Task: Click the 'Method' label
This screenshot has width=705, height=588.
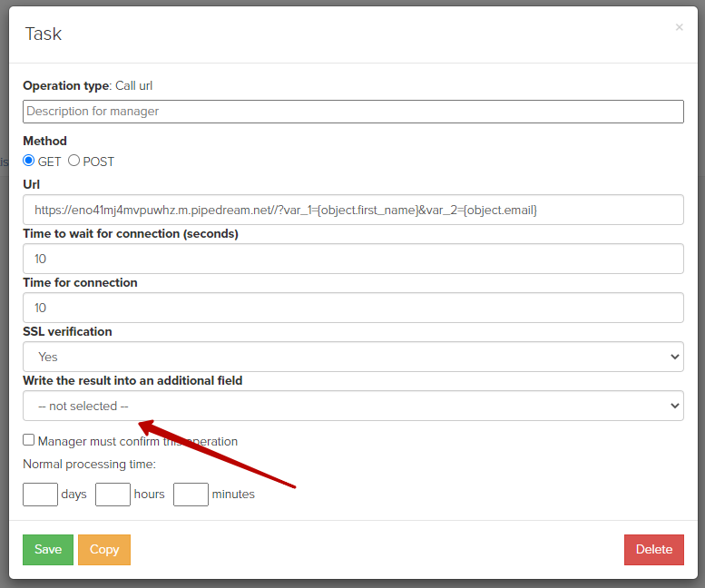Action: 45,142
